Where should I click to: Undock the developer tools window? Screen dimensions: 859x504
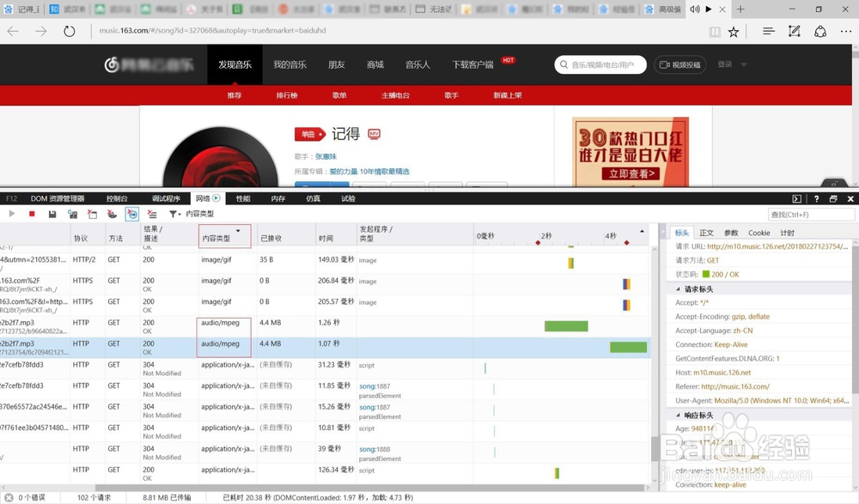click(x=833, y=199)
